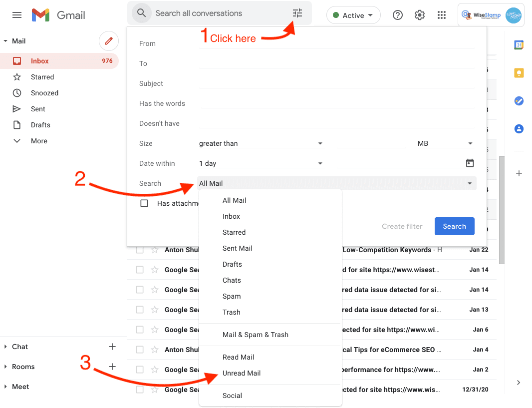The height and width of the screenshot is (408, 532).
Task: Click the Compose pencil button
Action: pos(109,41)
